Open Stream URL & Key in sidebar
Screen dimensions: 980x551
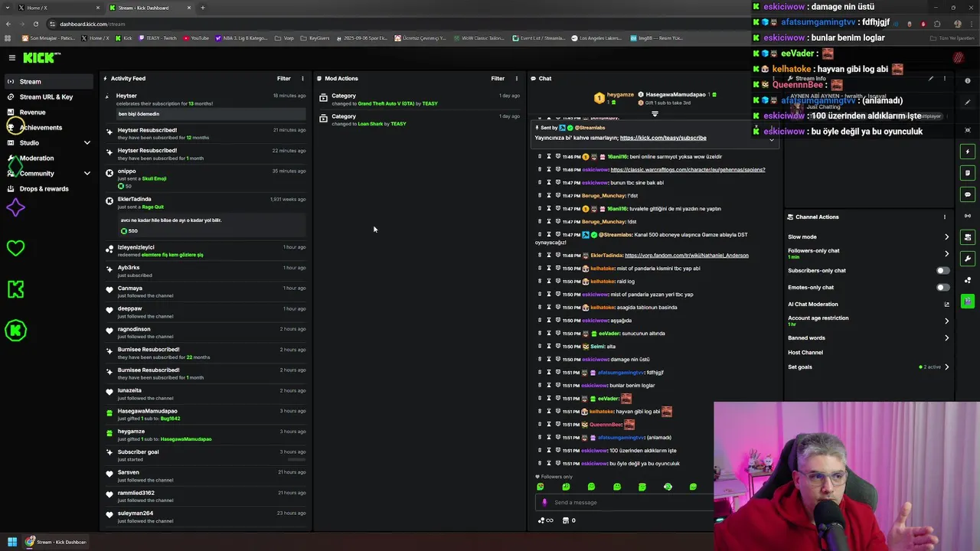pos(47,96)
